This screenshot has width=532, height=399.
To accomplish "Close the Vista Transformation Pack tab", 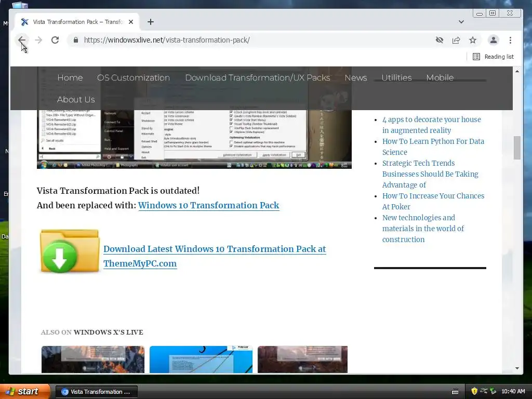I will (131, 22).
